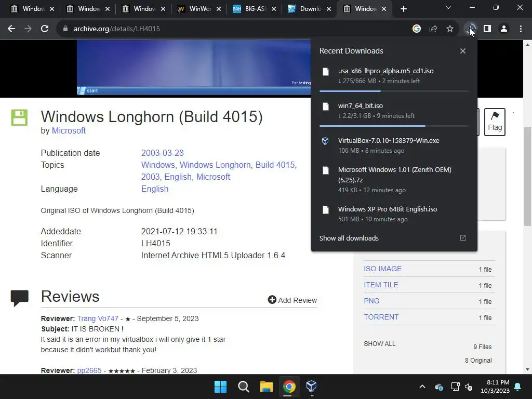
Task: Click the Show all downloads external-link icon
Action: point(463,238)
